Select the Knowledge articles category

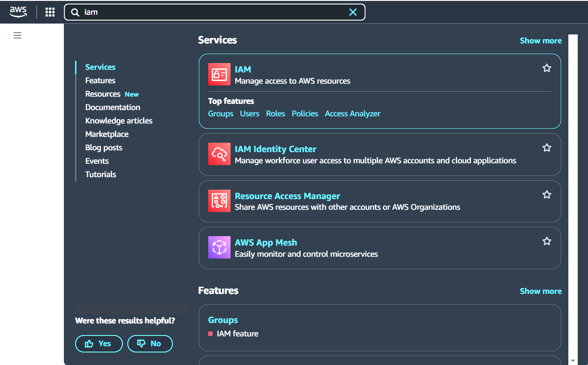119,121
